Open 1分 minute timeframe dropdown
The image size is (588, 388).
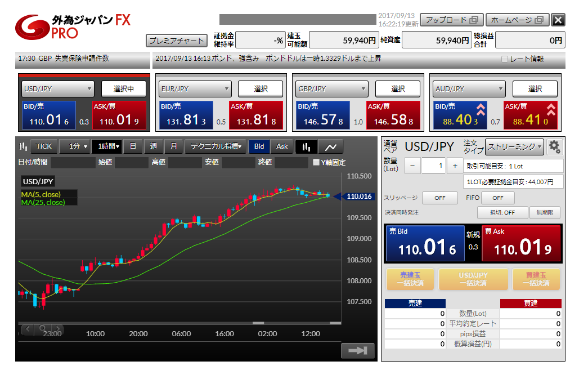pos(75,146)
